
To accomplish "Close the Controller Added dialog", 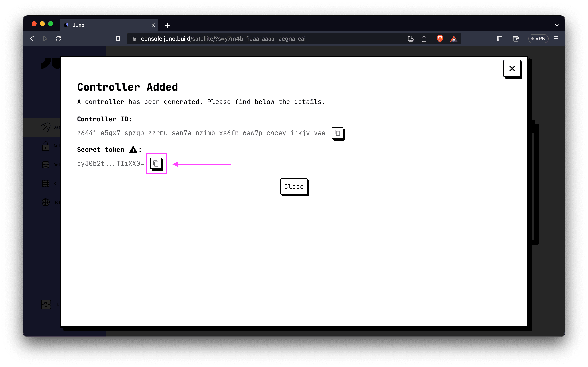I will [x=512, y=68].
